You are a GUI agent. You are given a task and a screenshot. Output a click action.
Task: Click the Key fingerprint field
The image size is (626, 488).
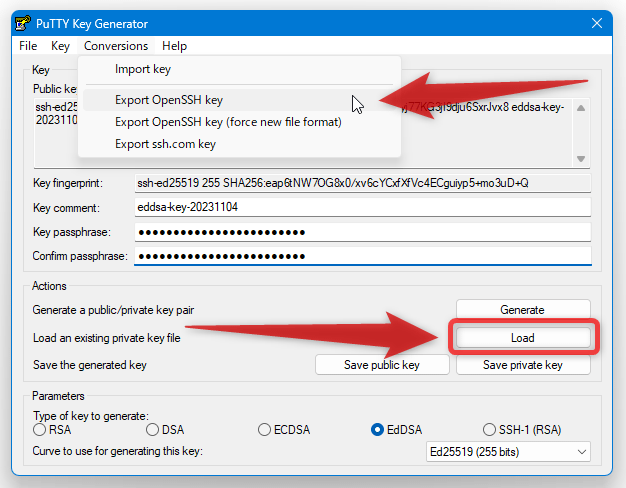(x=363, y=183)
